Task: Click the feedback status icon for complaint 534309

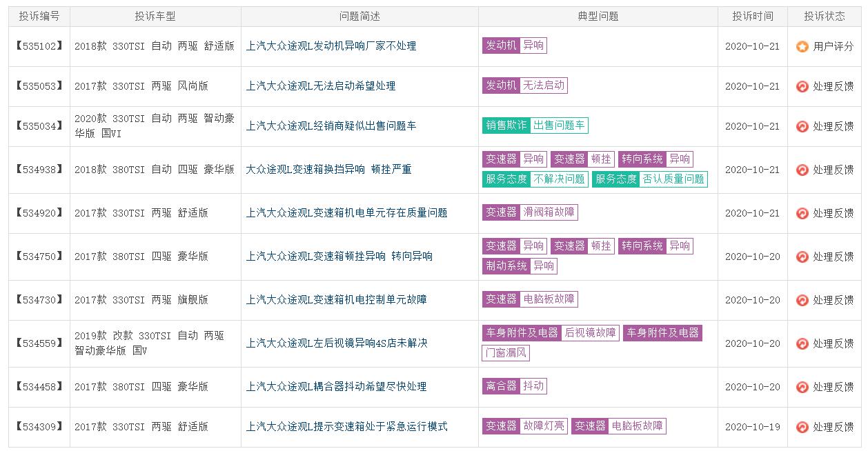Action: pos(802,427)
